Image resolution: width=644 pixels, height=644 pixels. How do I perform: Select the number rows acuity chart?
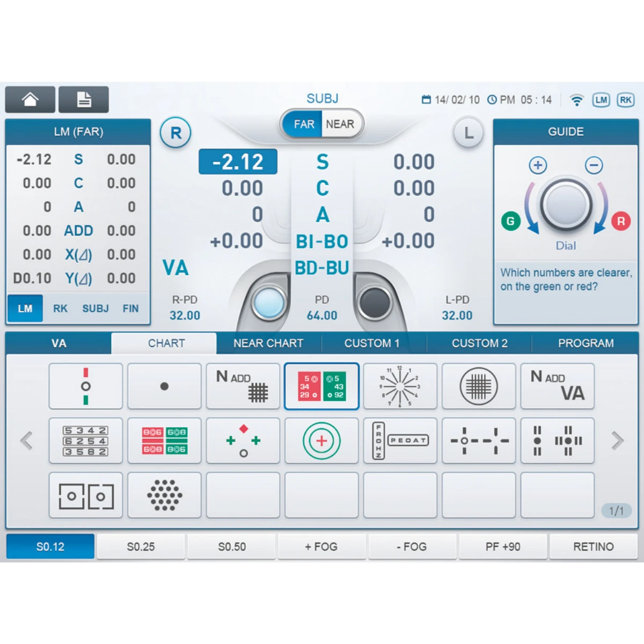pos(86,441)
